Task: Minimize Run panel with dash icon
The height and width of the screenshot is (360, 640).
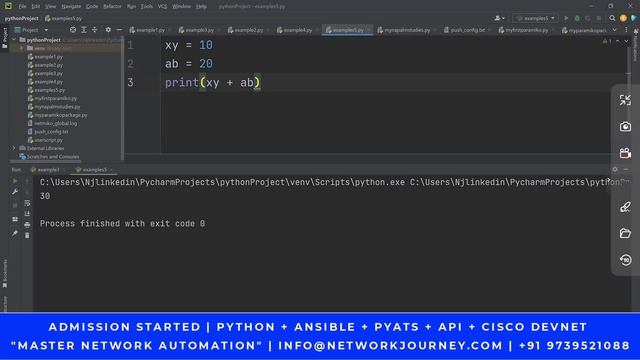Action: click(626, 169)
